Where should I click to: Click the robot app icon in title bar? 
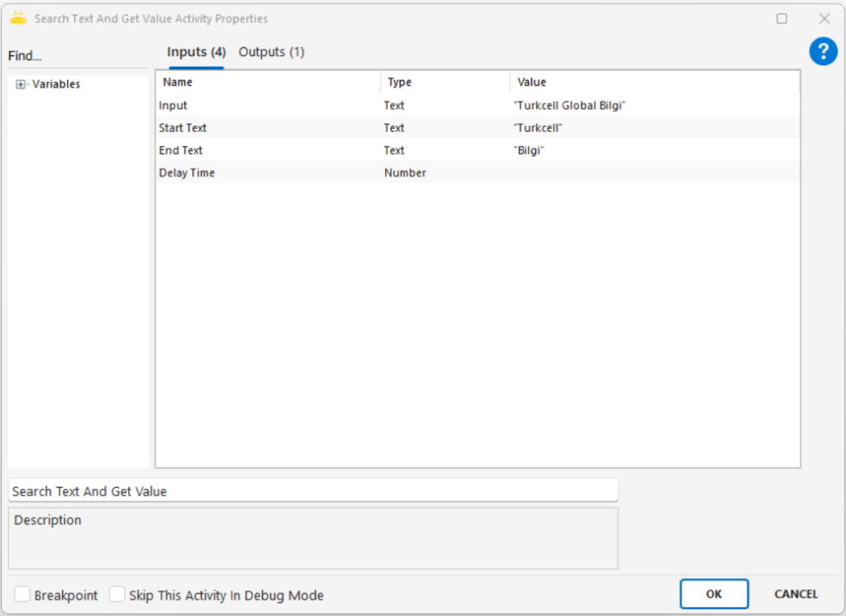click(18, 18)
